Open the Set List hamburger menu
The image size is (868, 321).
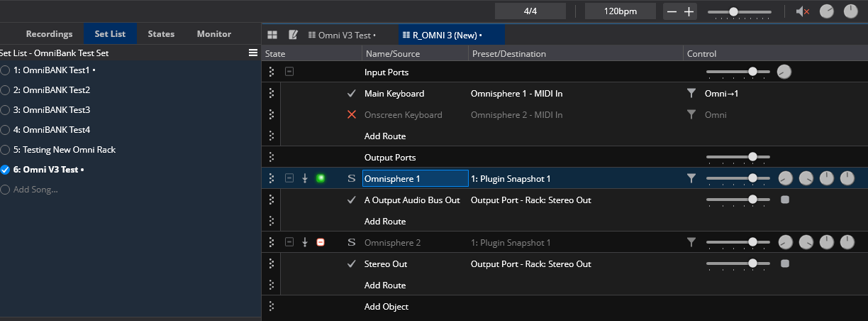coord(253,53)
